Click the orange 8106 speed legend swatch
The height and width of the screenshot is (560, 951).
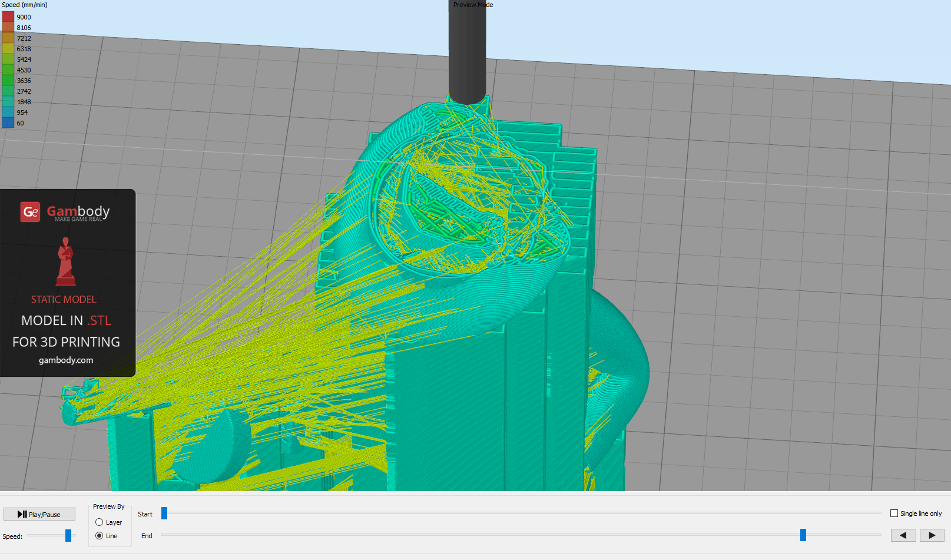tap(8, 28)
